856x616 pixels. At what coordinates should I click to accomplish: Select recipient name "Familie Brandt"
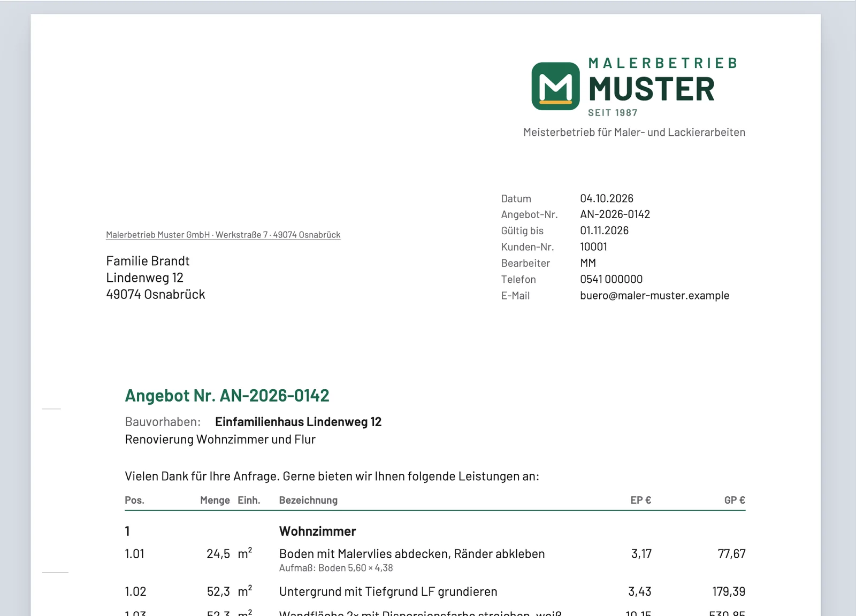point(148,261)
